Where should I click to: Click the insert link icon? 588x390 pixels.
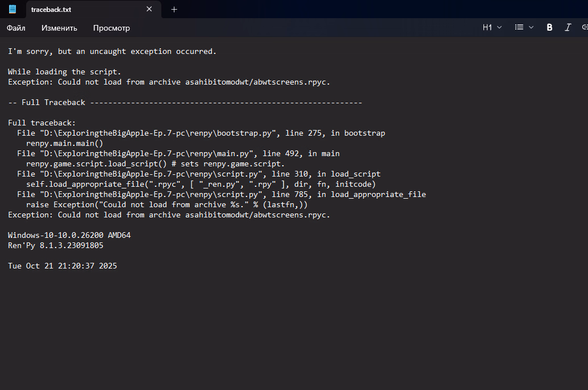pyautogui.click(x=583, y=27)
